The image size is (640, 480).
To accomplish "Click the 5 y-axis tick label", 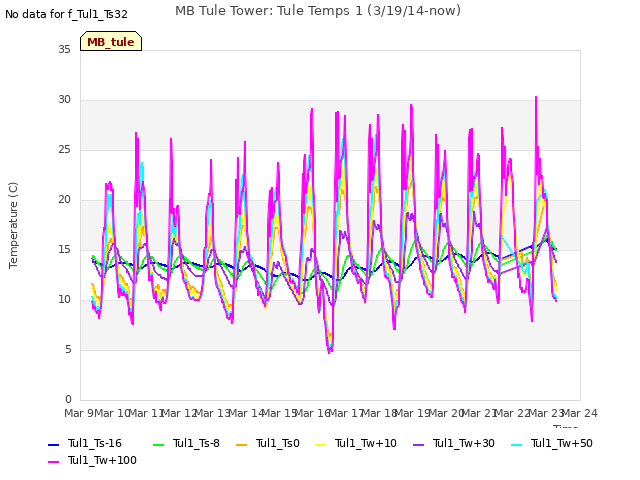I will tap(68, 350).
